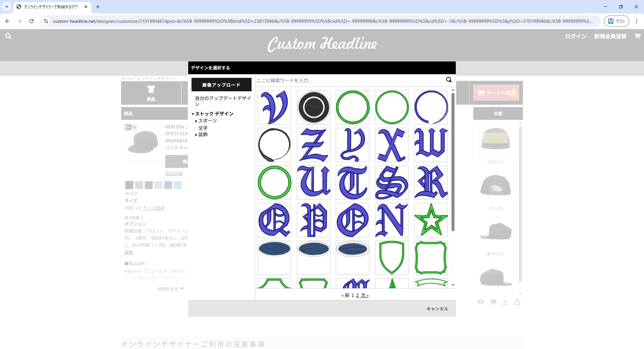Click キャンセル to close the dialog

pos(437,309)
